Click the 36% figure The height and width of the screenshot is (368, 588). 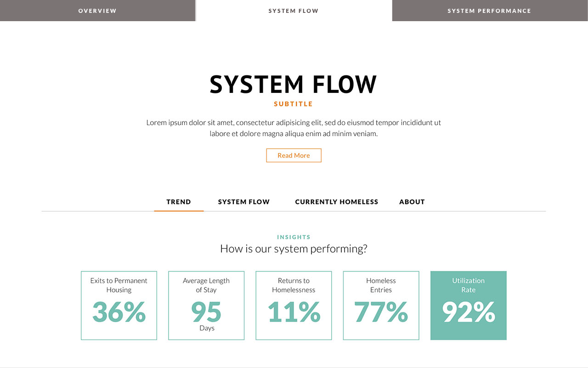point(119,312)
